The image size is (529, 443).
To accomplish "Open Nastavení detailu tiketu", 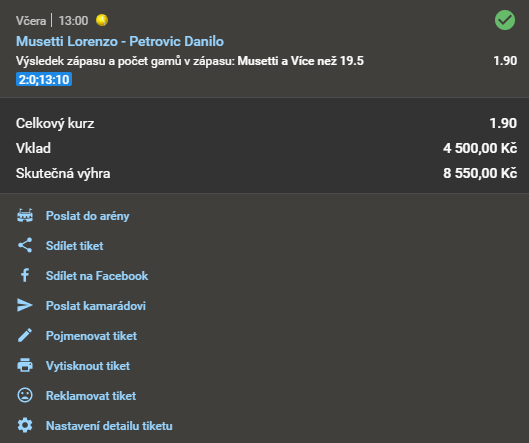I will pyautogui.click(x=109, y=426).
